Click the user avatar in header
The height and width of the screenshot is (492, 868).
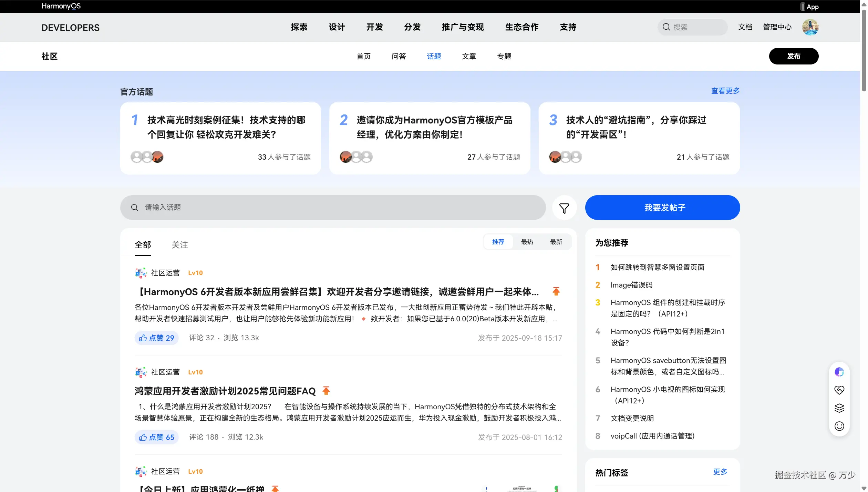pos(810,27)
